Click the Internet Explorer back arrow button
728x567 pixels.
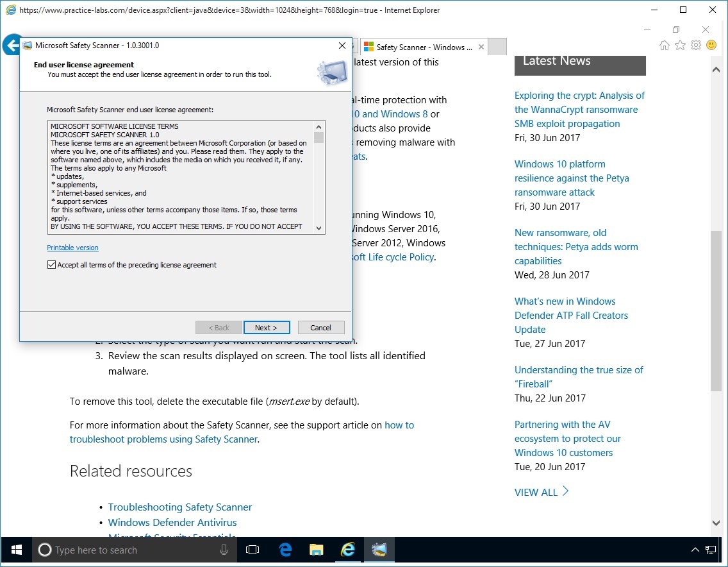(11, 46)
